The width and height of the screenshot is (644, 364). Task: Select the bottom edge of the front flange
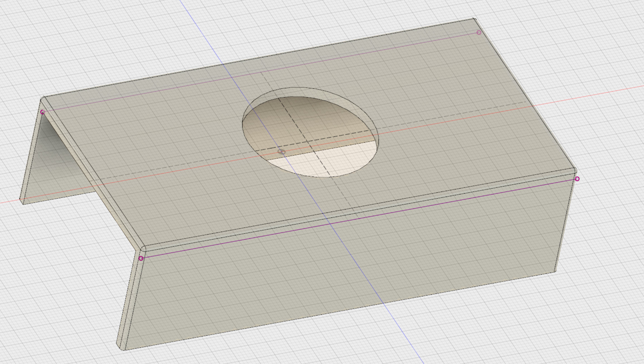pos(340,311)
